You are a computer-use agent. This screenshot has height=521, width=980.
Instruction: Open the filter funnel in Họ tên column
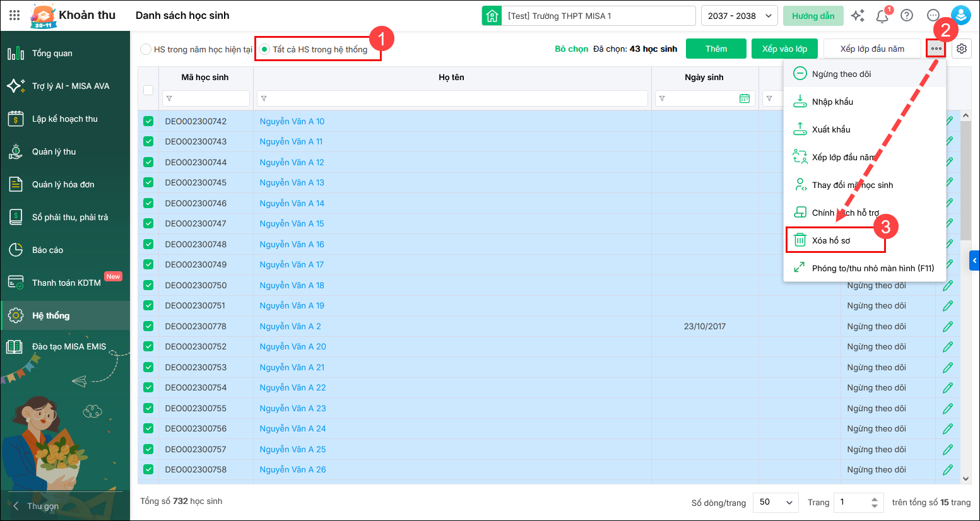pos(264,98)
